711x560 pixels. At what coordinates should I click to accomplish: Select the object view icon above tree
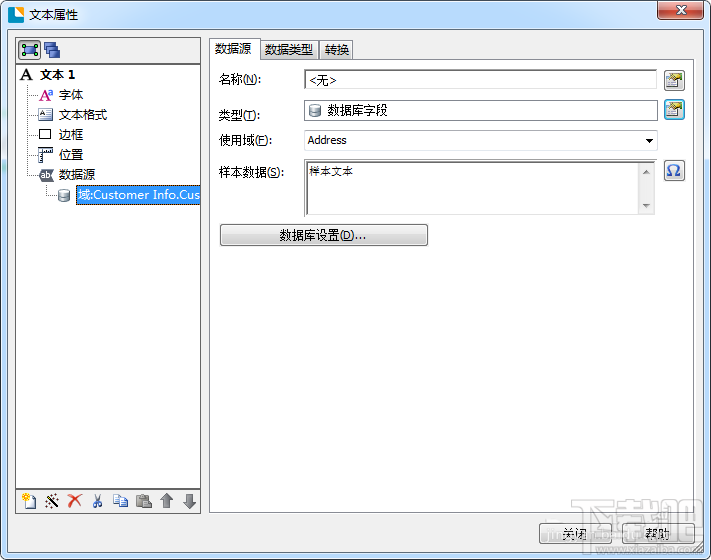[x=29, y=50]
